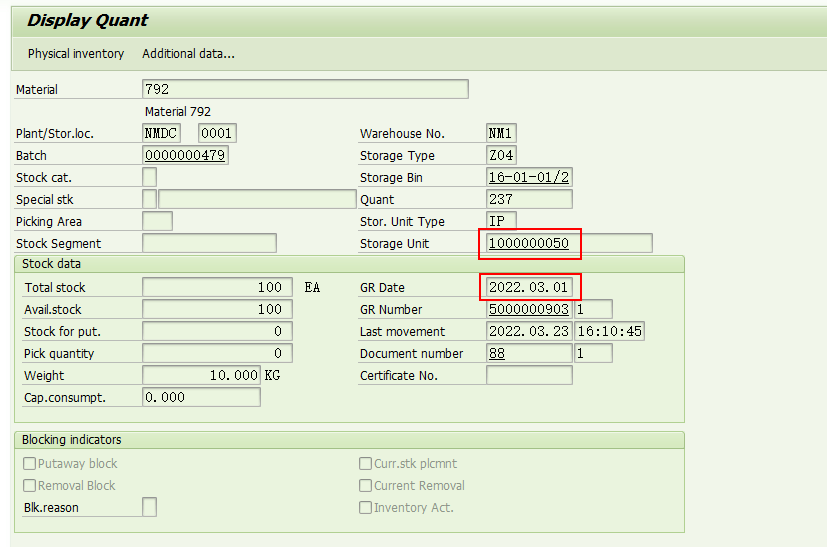The height and width of the screenshot is (547, 827).
Task: Open storage unit 1000000050 link
Action: [529, 244]
